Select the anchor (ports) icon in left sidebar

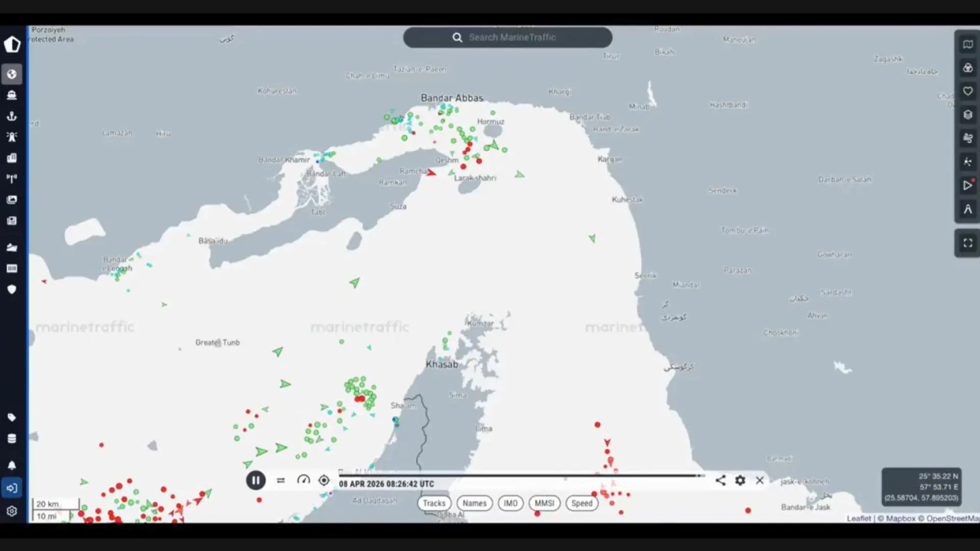click(12, 116)
